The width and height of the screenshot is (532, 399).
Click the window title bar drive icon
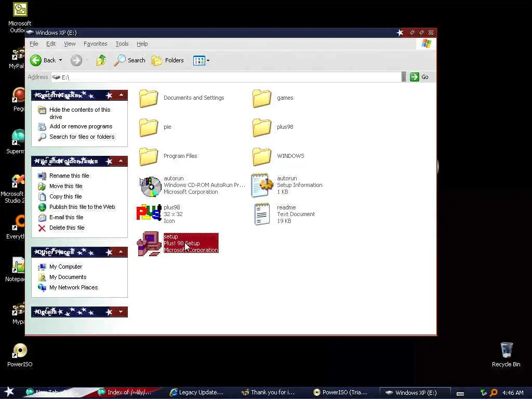coord(30,33)
